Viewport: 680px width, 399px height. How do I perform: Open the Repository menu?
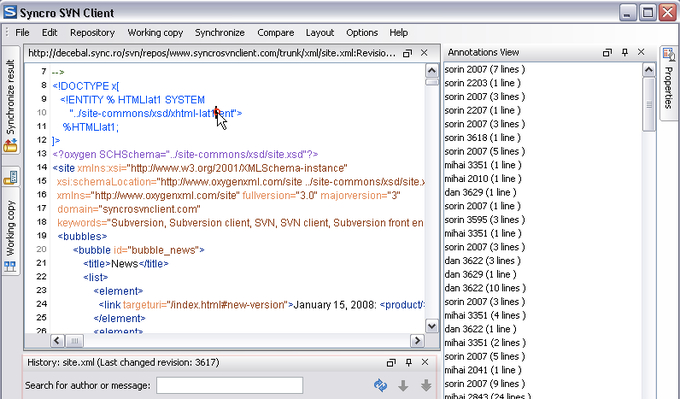(x=92, y=33)
